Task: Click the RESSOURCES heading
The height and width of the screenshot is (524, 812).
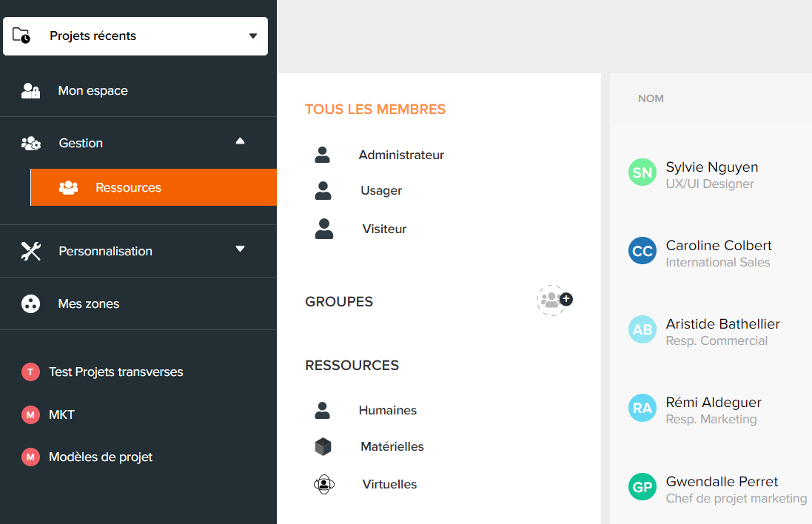Action: (x=352, y=366)
